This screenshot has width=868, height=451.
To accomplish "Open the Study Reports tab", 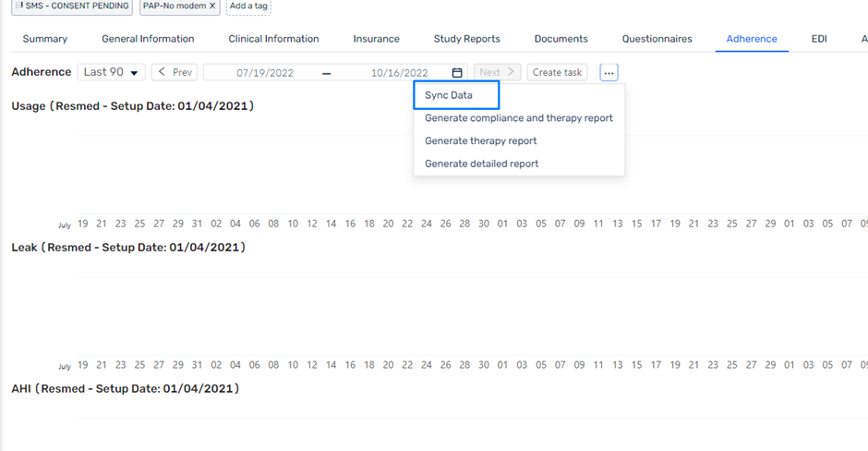I will tap(466, 39).
